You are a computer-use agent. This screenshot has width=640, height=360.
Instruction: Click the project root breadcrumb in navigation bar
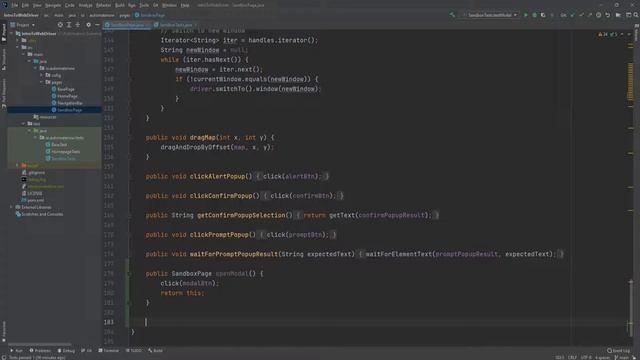[x=21, y=15]
